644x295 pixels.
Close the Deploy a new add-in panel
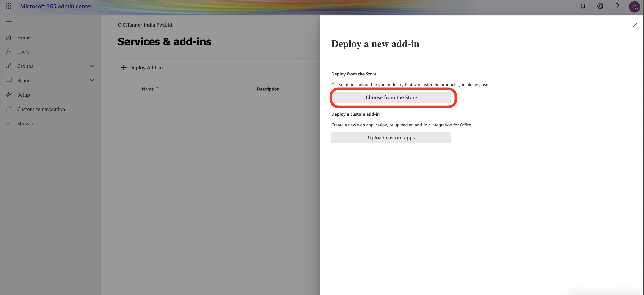634,25
